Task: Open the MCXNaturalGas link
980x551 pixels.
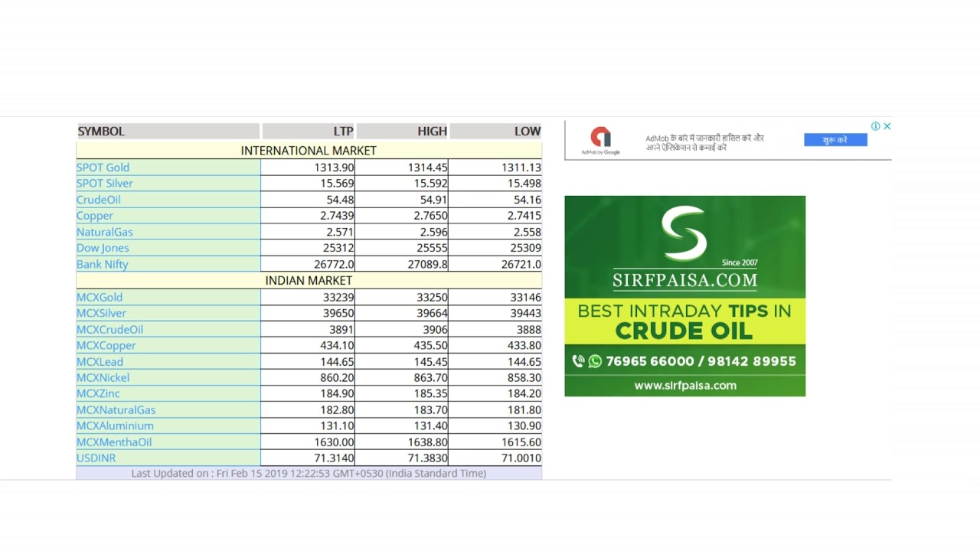Action: click(x=116, y=409)
